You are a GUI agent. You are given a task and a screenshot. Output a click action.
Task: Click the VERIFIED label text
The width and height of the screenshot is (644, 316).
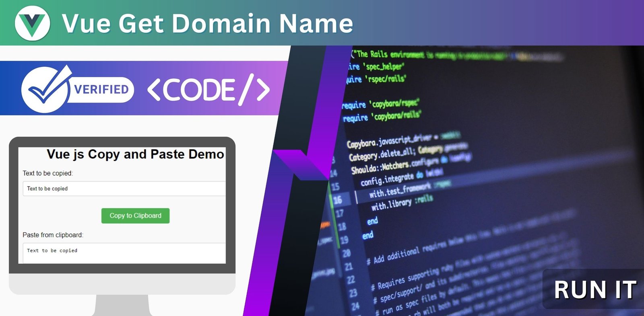point(101,89)
